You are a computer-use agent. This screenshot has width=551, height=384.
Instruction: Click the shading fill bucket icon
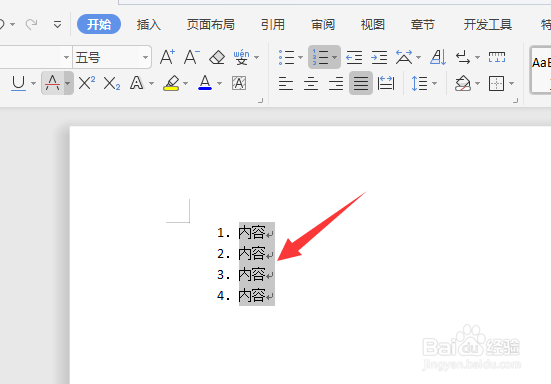[x=463, y=84]
